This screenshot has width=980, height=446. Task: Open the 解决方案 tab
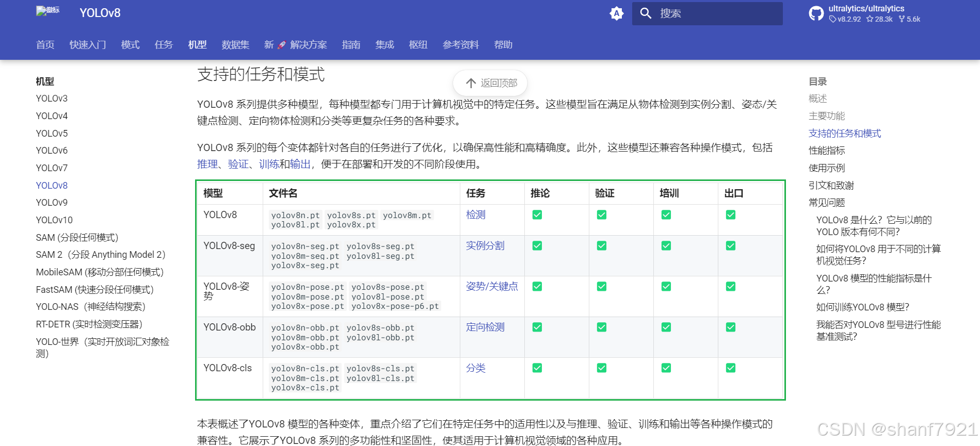309,45
